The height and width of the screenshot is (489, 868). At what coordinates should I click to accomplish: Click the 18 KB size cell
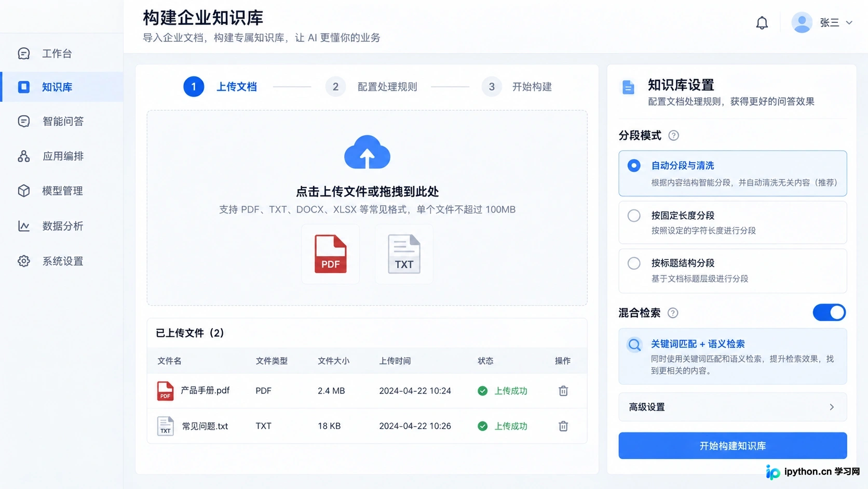[x=329, y=426]
